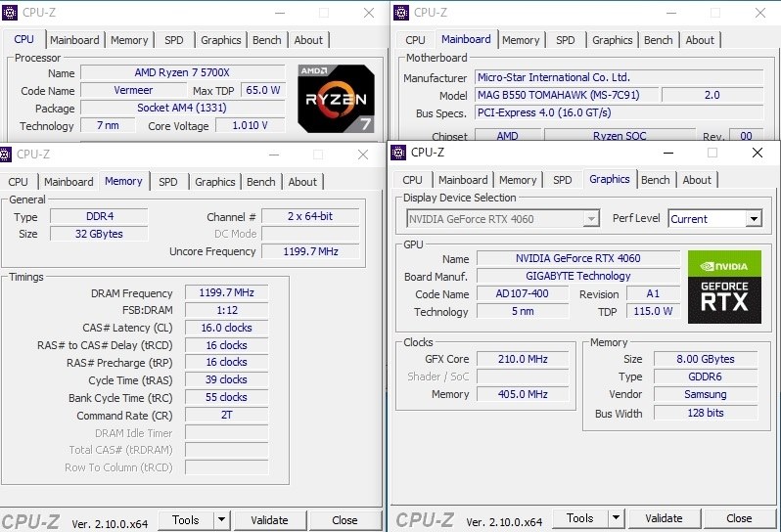Open About tab in the DDR4 timings window
This screenshot has height=532, width=781.
point(302,182)
